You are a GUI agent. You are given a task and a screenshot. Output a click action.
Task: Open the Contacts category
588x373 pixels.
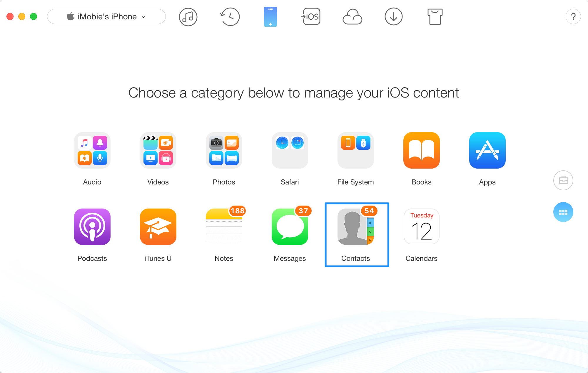click(x=356, y=227)
